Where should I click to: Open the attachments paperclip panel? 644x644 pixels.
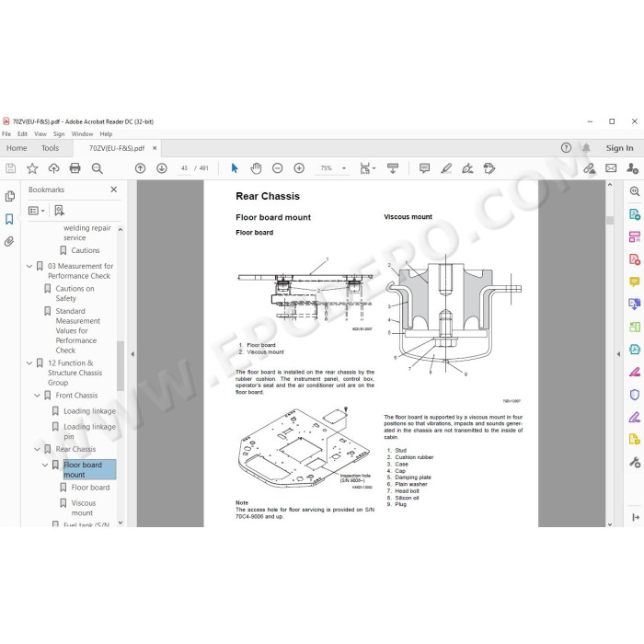click(x=9, y=241)
